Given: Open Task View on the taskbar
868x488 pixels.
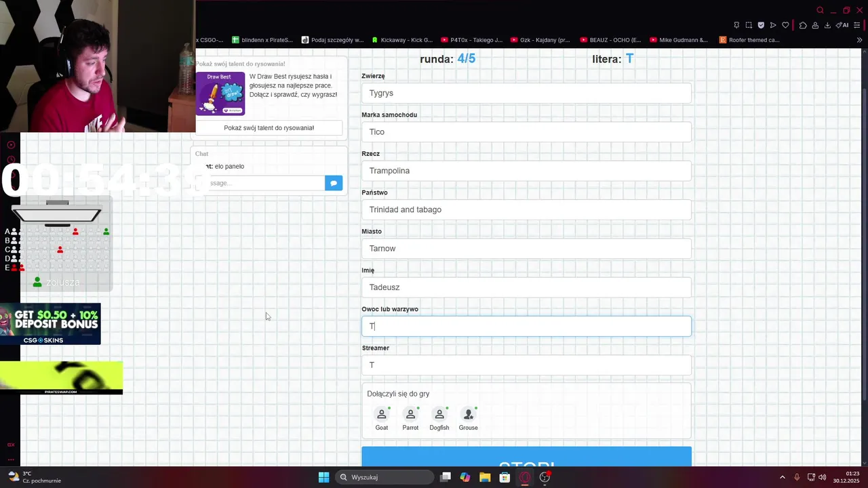Looking at the screenshot, I should 446,477.
